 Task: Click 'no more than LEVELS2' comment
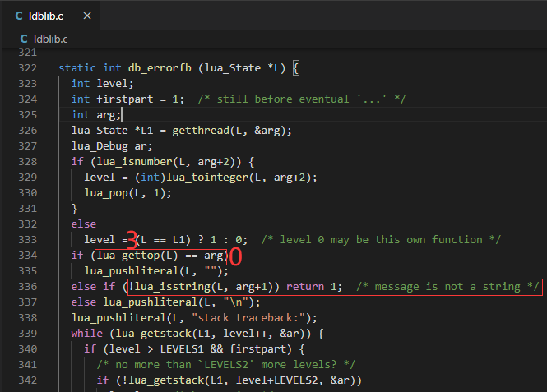point(225,365)
